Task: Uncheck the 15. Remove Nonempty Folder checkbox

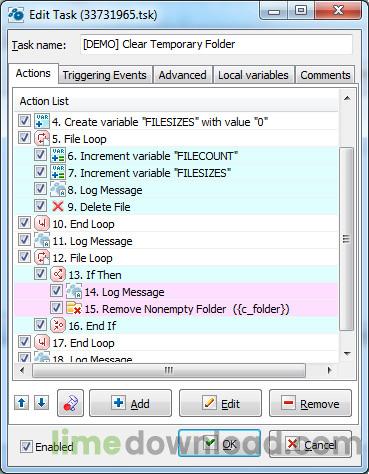Action: pyautogui.click(x=56, y=308)
